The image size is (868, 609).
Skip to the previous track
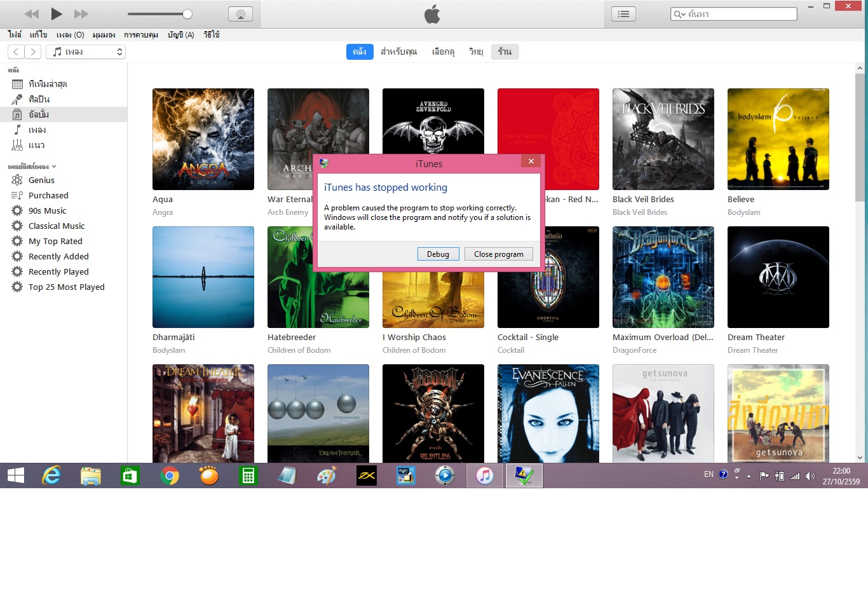(32, 13)
